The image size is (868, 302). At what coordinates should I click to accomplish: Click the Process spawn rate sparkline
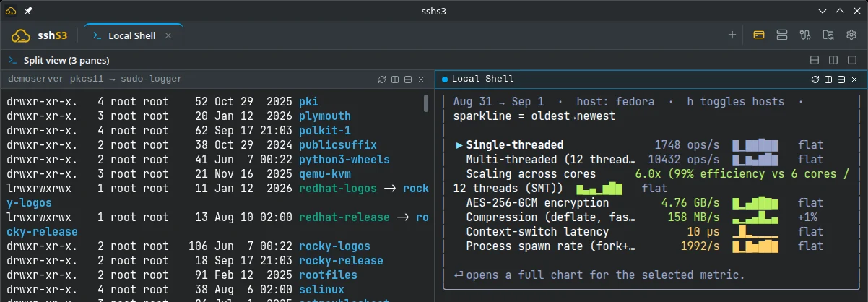tap(755, 246)
